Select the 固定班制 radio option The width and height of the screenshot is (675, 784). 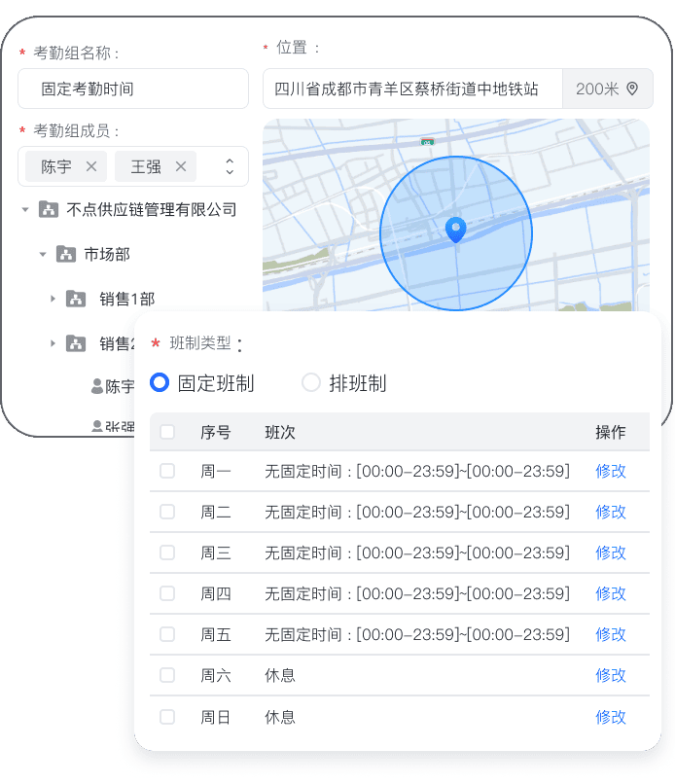tap(160, 383)
